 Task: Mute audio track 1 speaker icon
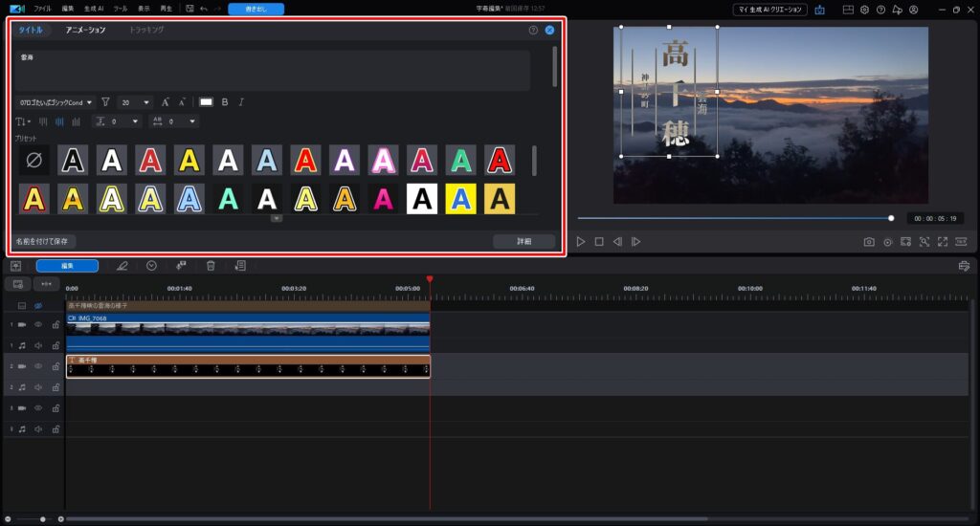point(38,345)
